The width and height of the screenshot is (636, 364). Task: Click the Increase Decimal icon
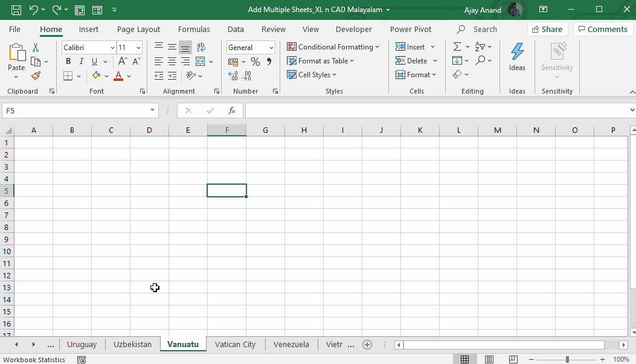[233, 76]
